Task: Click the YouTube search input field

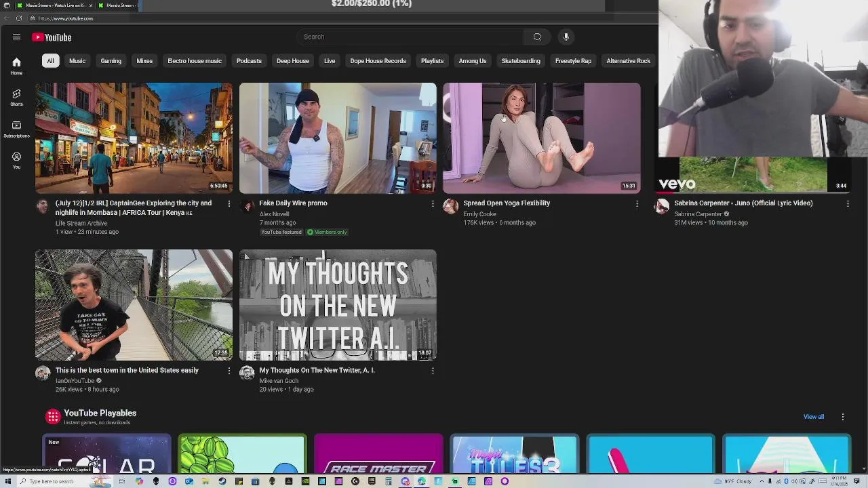Action: (x=409, y=37)
